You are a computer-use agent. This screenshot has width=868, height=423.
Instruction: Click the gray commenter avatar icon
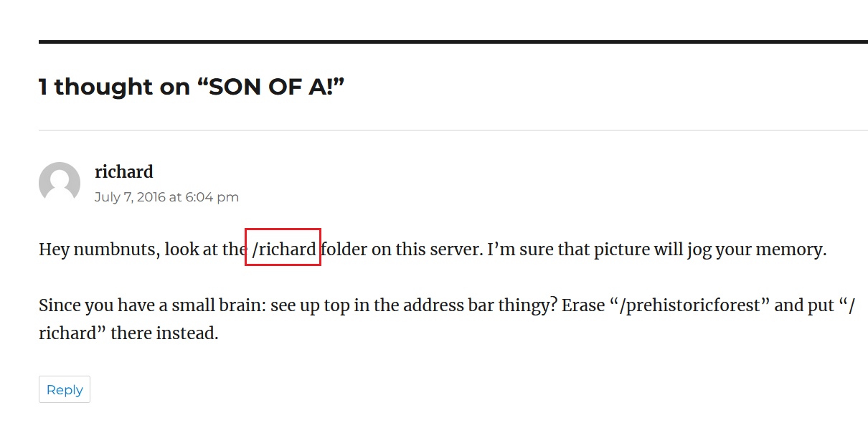pyautogui.click(x=60, y=183)
